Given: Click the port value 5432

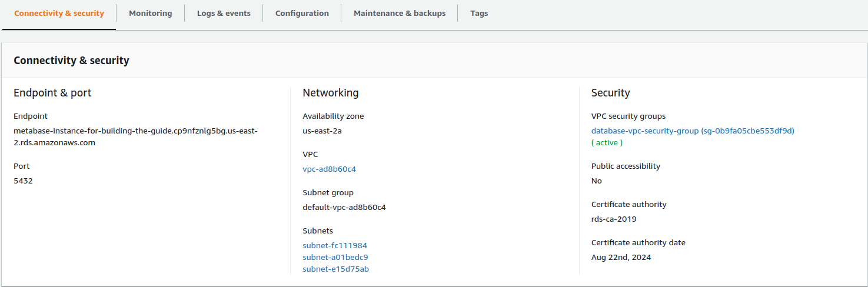Looking at the screenshot, I should pyautogui.click(x=23, y=181).
